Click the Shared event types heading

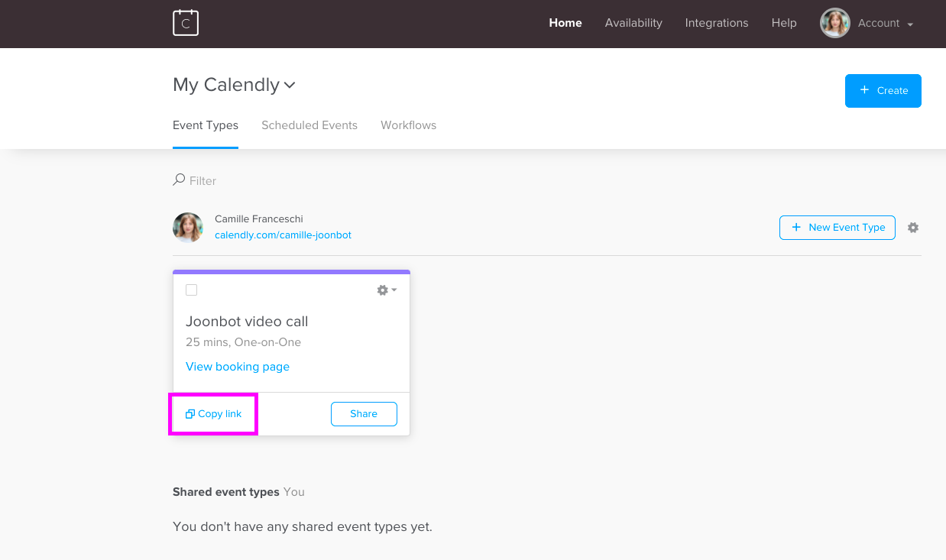226,492
